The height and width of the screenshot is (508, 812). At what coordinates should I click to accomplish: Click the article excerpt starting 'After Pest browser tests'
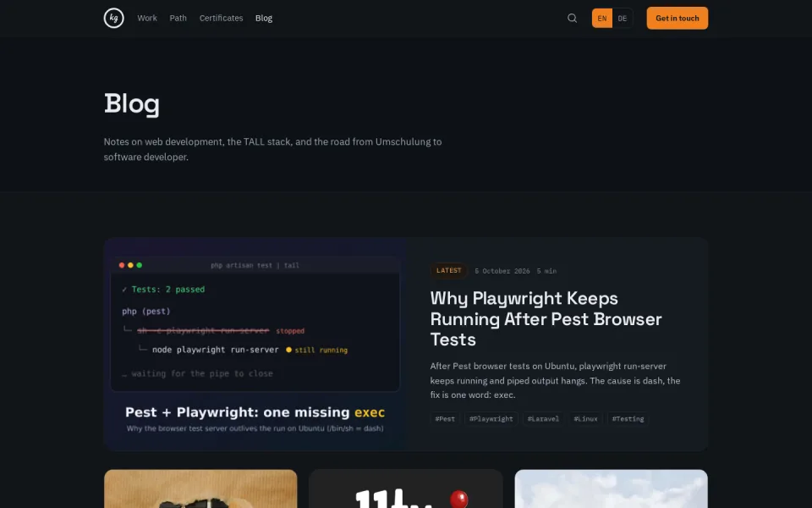555,380
